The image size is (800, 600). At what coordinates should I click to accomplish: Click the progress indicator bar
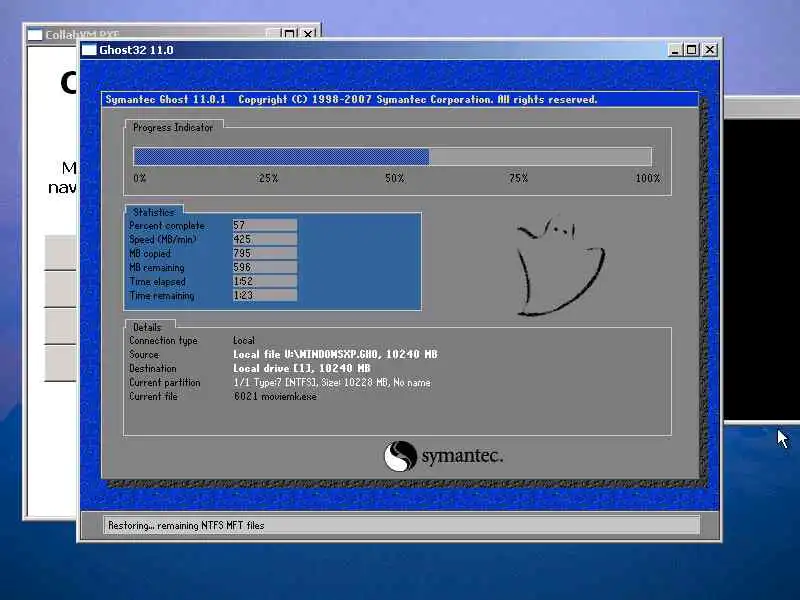392,157
